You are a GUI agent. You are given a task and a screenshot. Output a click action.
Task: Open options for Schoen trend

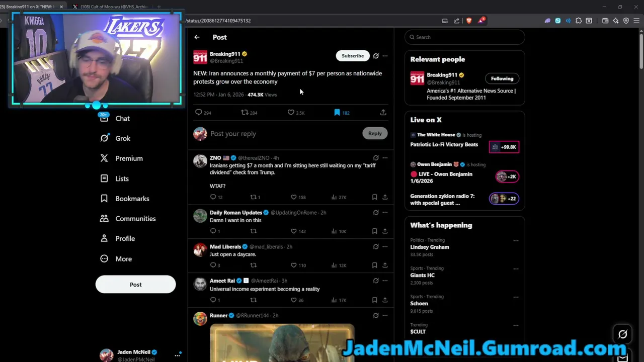tap(516, 297)
